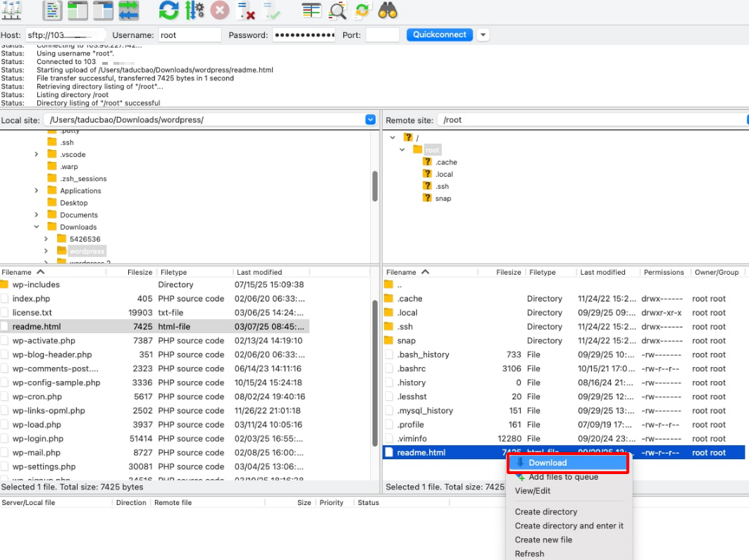
Task: Focus the Password field
Action: pyautogui.click(x=304, y=35)
